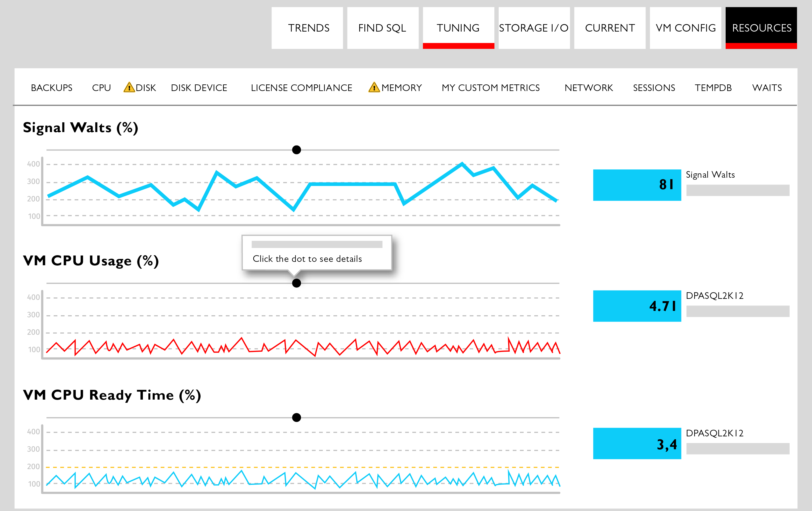This screenshot has height=511, width=812.
Task: Click the Signal Waits value box 81
Action: coord(637,185)
